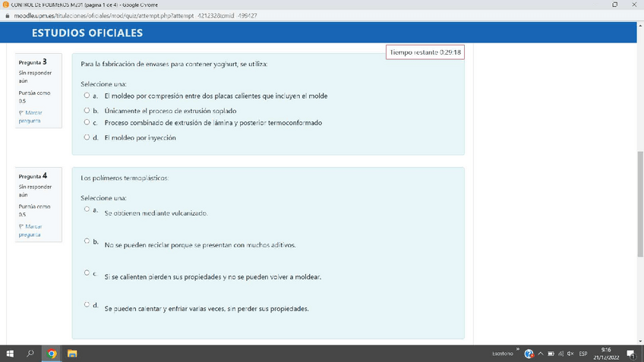644x362 pixels.
Task: Click the padlock icon in address bar
Action: click(7, 15)
